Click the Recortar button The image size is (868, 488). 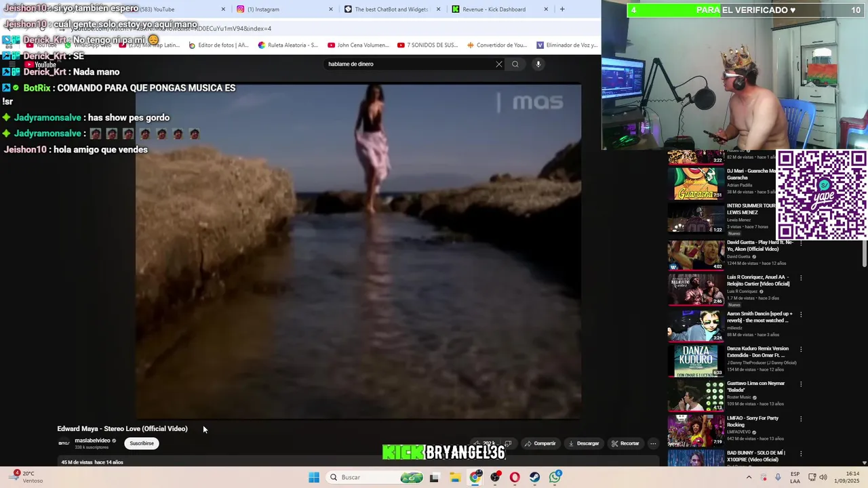click(x=625, y=444)
